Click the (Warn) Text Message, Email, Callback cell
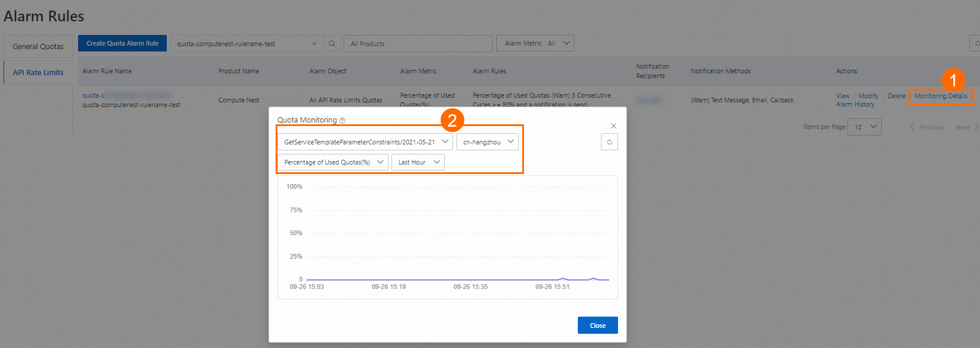 coord(742,100)
